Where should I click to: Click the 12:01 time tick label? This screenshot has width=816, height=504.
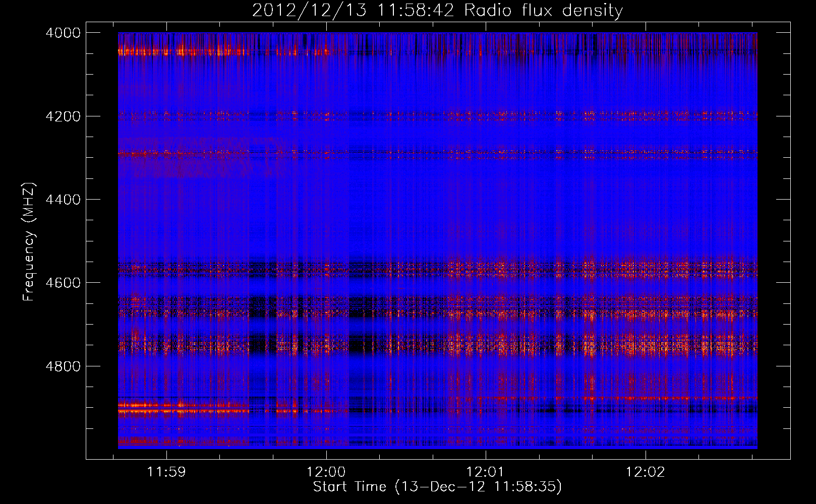(486, 472)
